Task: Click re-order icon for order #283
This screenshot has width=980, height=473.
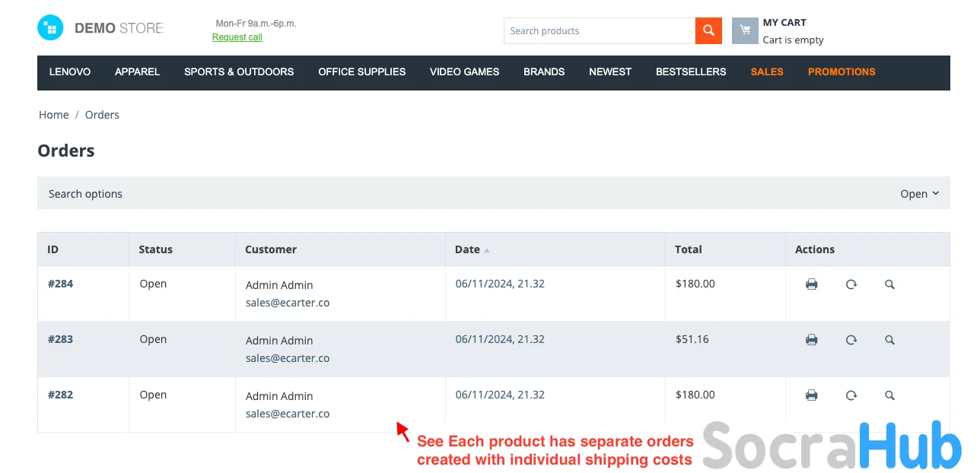Action: point(851,340)
